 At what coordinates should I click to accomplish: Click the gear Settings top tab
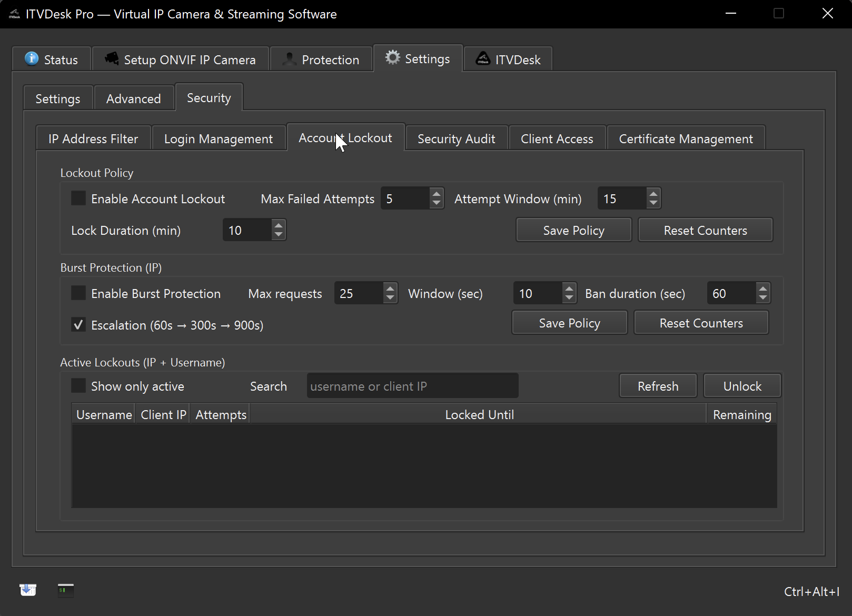418,58
